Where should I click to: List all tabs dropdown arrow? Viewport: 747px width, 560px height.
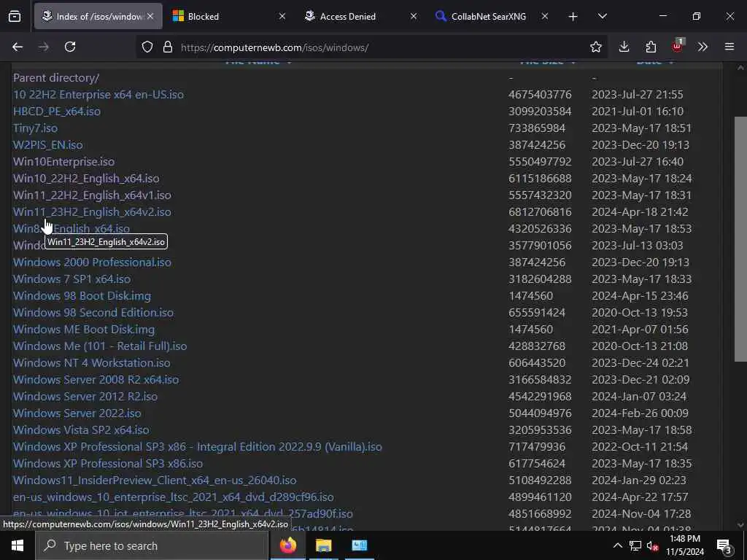point(602,16)
